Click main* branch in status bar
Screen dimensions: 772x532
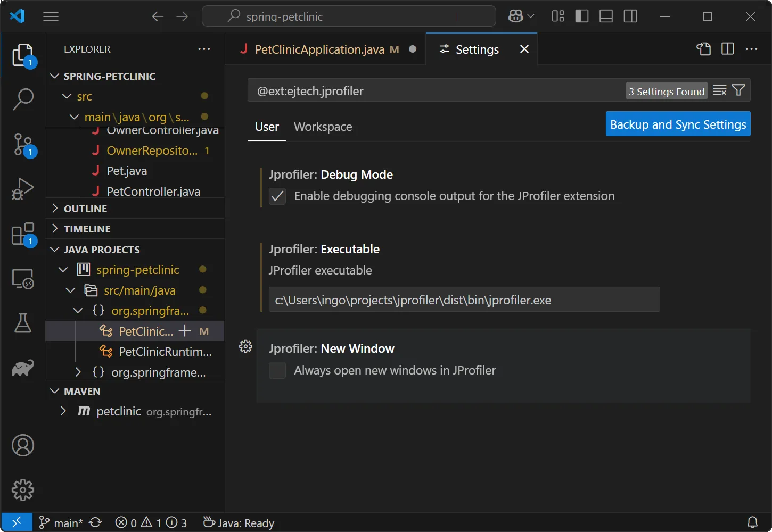(61, 523)
